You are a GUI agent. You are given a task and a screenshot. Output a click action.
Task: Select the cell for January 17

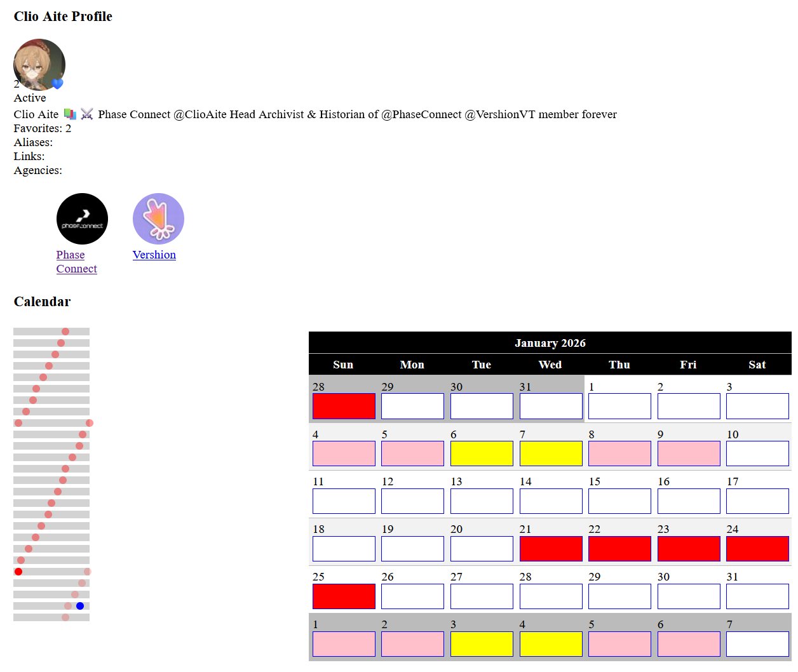757,501
